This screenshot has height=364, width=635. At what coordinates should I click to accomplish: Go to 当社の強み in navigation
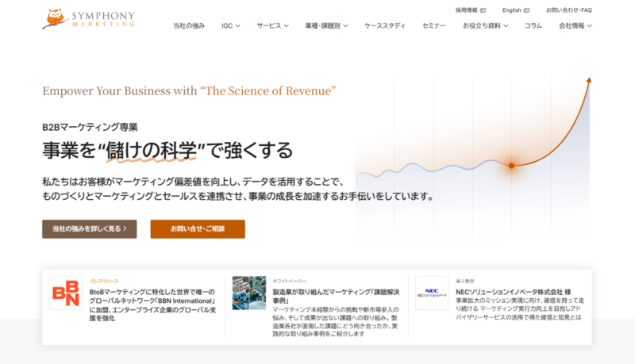click(189, 26)
